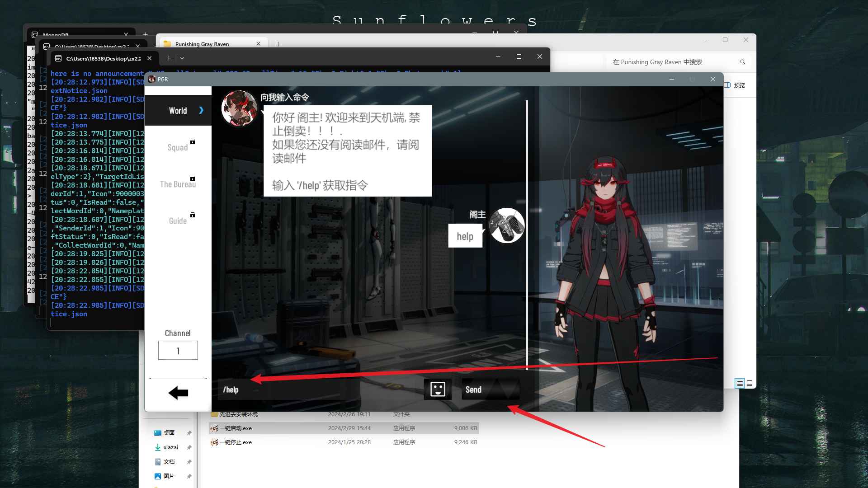
Task: Click the search magnifier in Explorer
Action: tap(742, 62)
